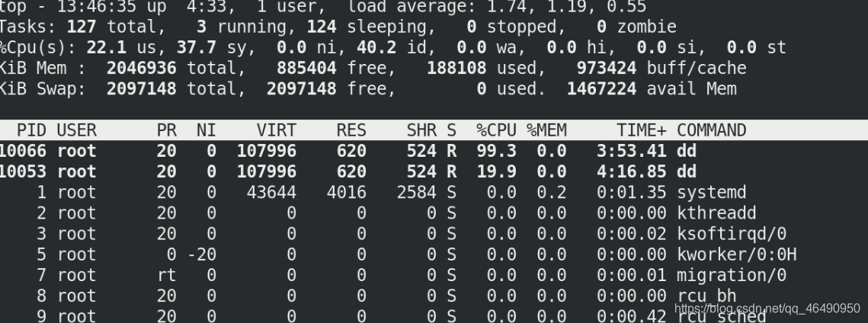868x323 pixels.
Task: Click the -20 nice value
Action: (201, 254)
